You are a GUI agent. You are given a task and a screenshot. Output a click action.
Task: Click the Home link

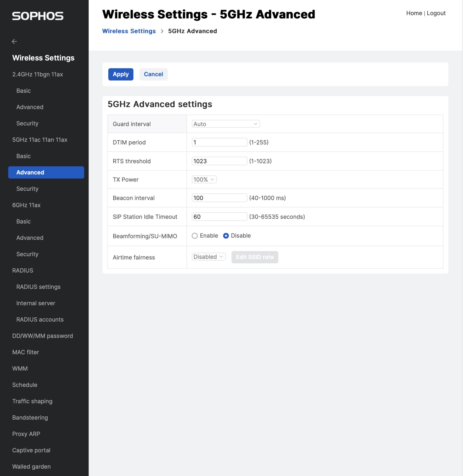pyautogui.click(x=414, y=13)
